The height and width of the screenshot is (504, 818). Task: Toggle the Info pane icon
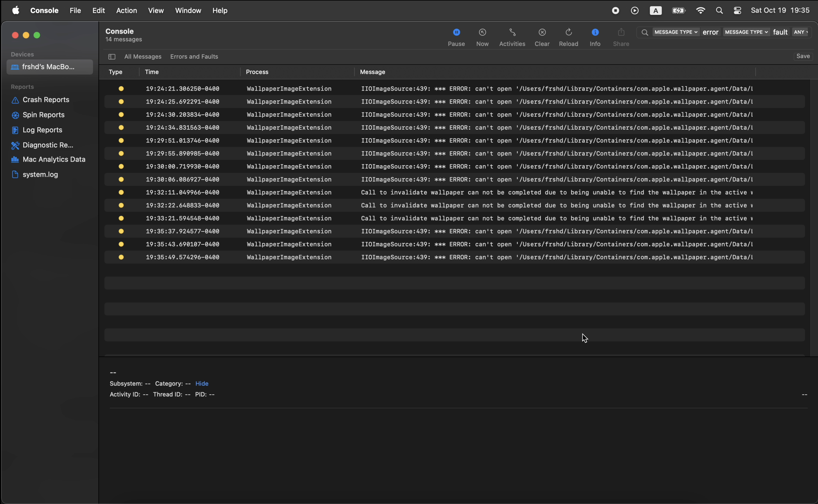pos(595,32)
